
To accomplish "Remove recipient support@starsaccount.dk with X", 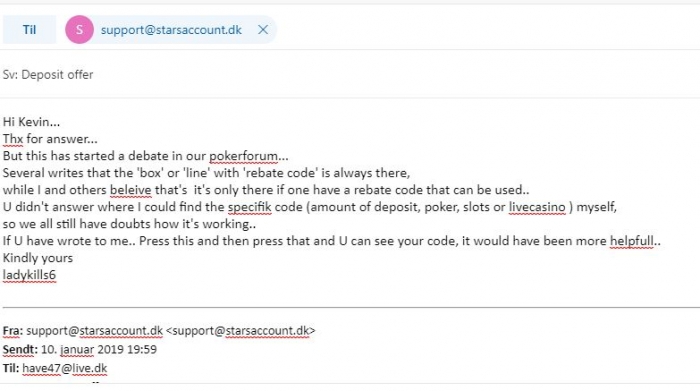I will [x=263, y=30].
